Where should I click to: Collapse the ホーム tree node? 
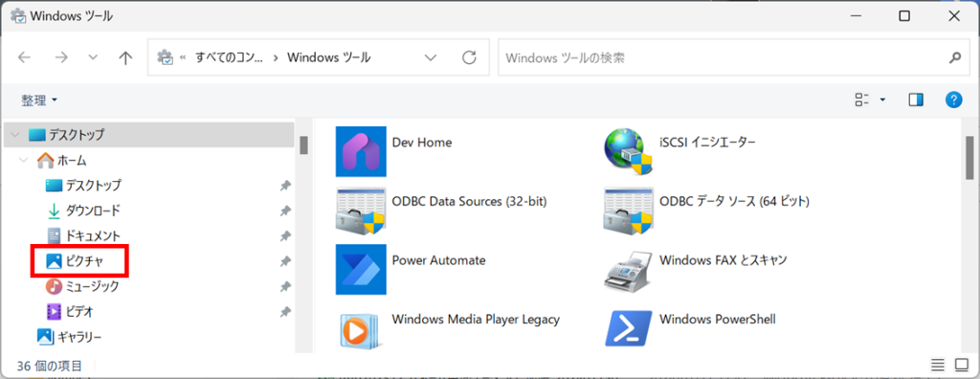24,160
